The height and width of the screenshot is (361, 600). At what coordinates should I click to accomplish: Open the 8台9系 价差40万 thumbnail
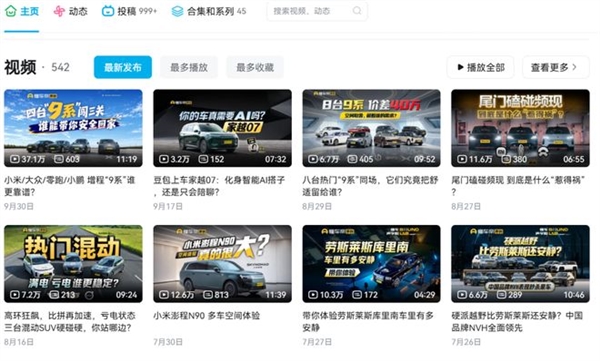coord(371,128)
